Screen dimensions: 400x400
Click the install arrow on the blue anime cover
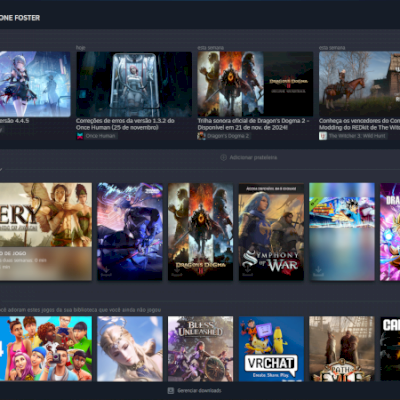(106, 271)
